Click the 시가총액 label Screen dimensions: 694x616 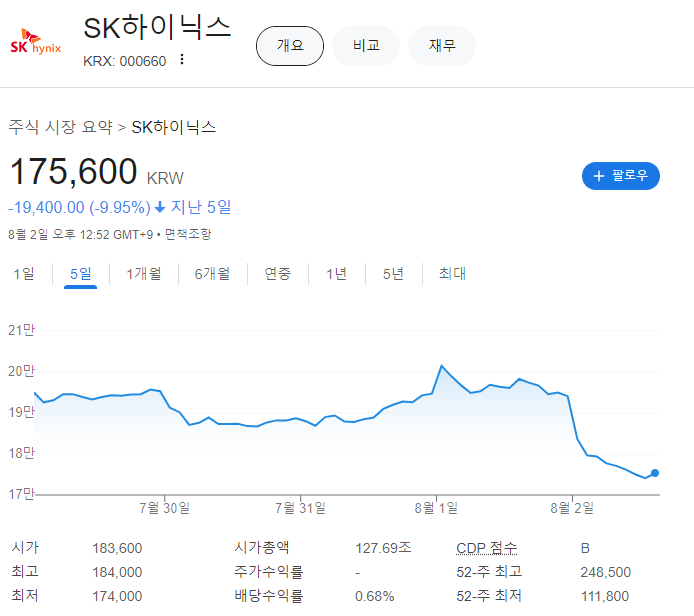262,548
